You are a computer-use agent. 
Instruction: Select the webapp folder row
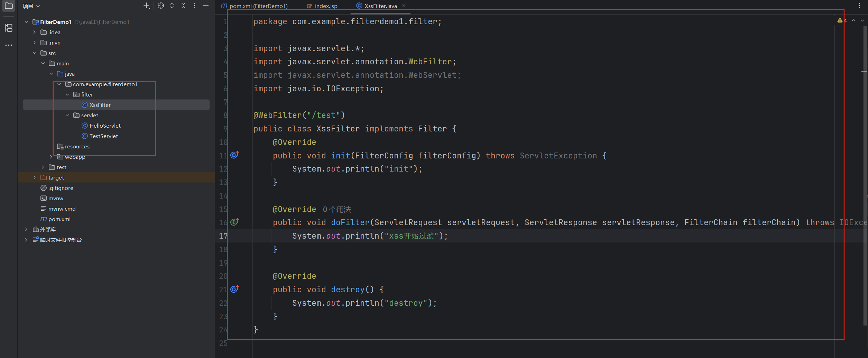pyautogui.click(x=116, y=157)
